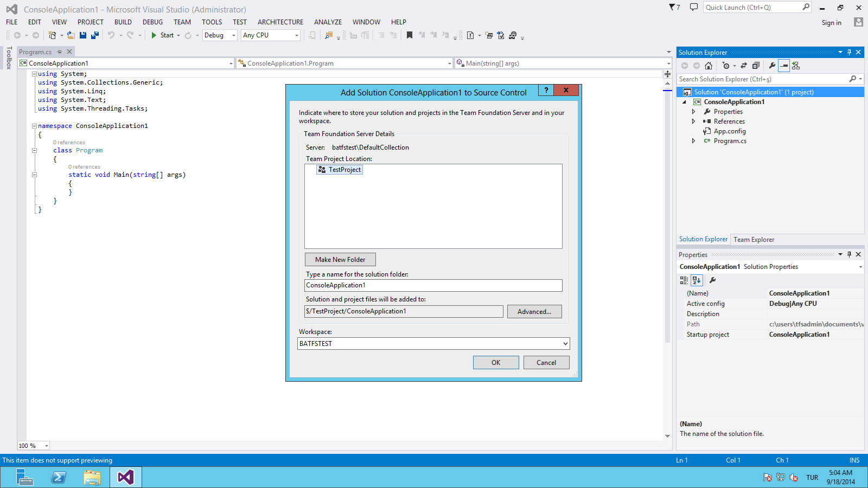Open the Workspace BATFSTEST dropdown

click(565, 344)
